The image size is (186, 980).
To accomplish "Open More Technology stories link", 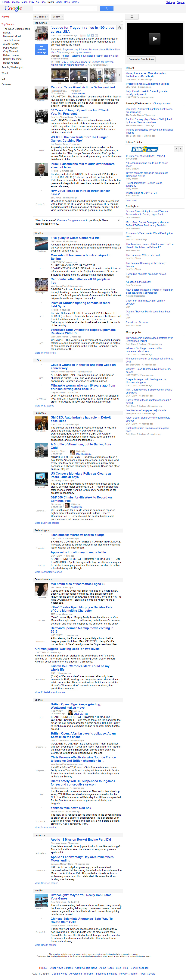I will (48, 572).
